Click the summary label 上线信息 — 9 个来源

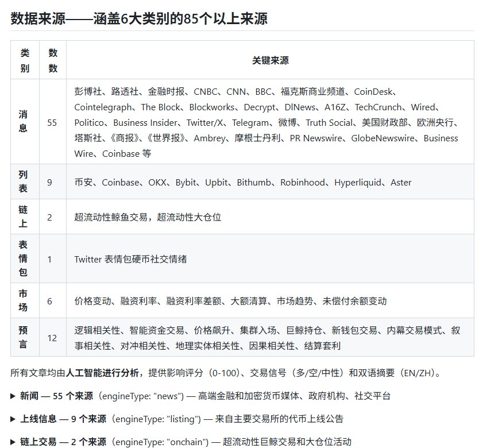click(x=63, y=419)
